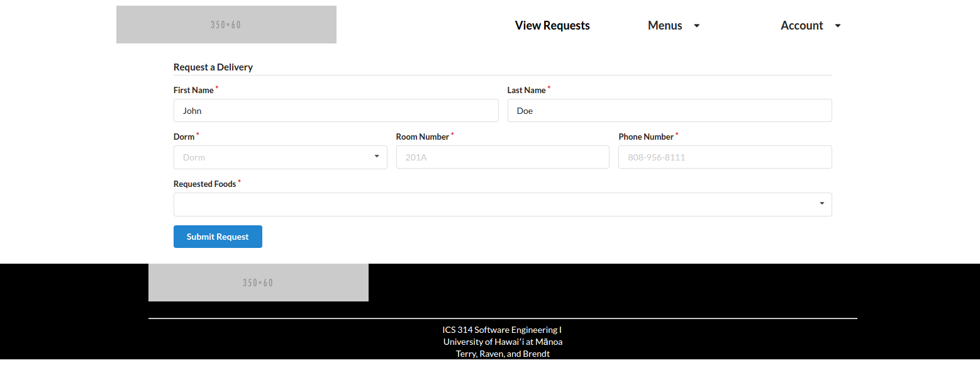The width and height of the screenshot is (980, 365).
Task: Submit the delivery request
Action: 218,237
